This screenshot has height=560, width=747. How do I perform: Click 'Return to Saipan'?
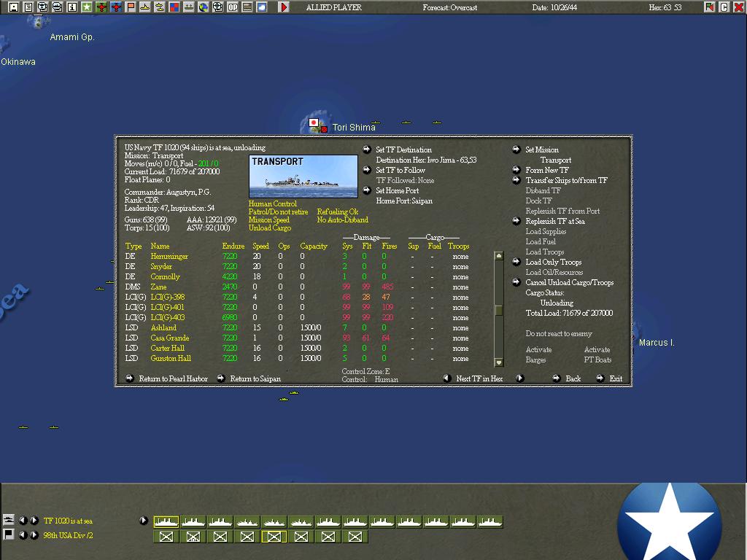coord(255,379)
